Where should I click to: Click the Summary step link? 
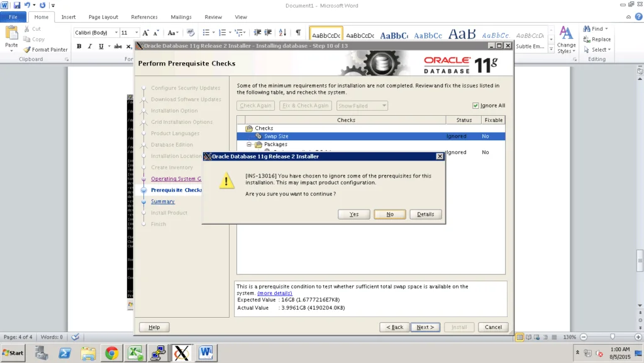(163, 201)
